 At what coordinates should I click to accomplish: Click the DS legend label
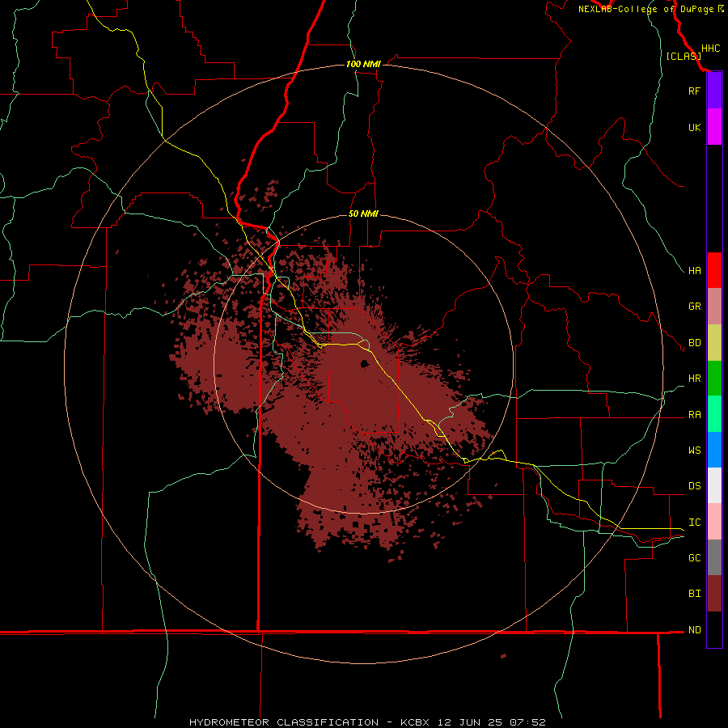point(694,486)
